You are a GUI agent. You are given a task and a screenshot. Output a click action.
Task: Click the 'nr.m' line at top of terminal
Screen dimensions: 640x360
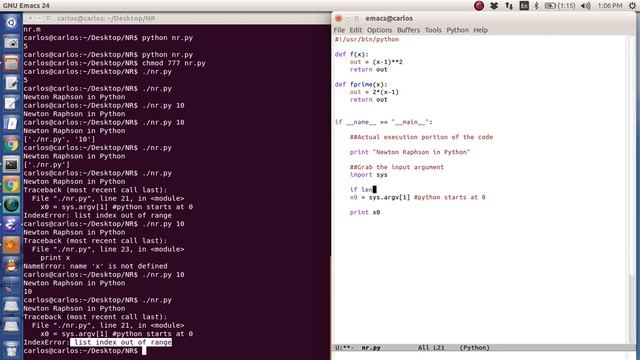click(x=32, y=29)
